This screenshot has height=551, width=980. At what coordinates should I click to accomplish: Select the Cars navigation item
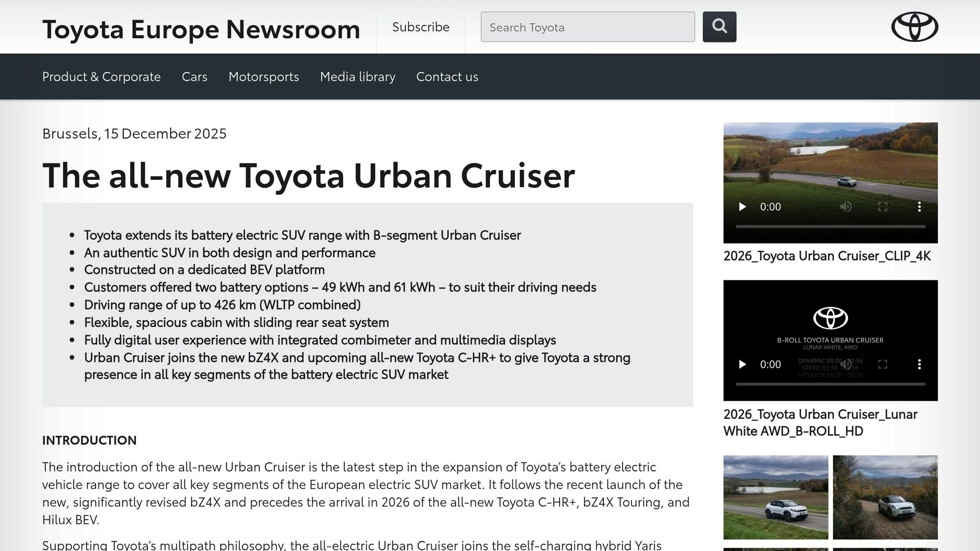pyautogui.click(x=194, y=77)
